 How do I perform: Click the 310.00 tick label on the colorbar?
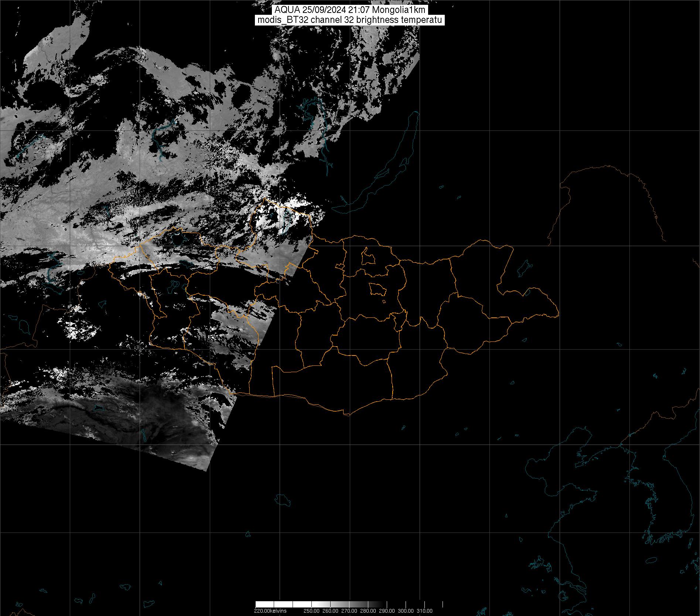(x=424, y=611)
